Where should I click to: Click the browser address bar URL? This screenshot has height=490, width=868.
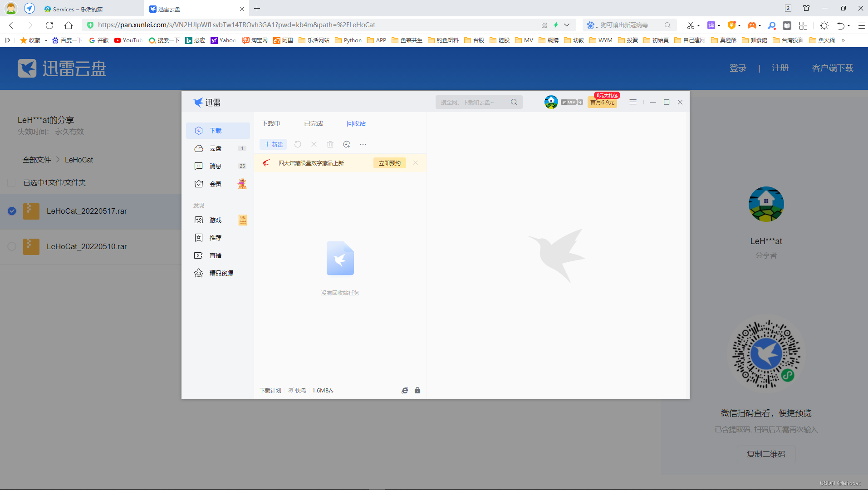pos(236,25)
